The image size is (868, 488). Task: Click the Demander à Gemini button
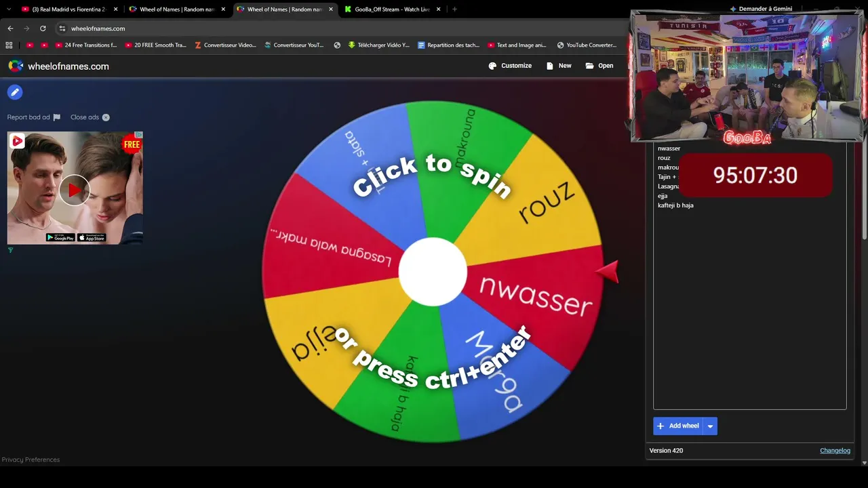click(761, 9)
